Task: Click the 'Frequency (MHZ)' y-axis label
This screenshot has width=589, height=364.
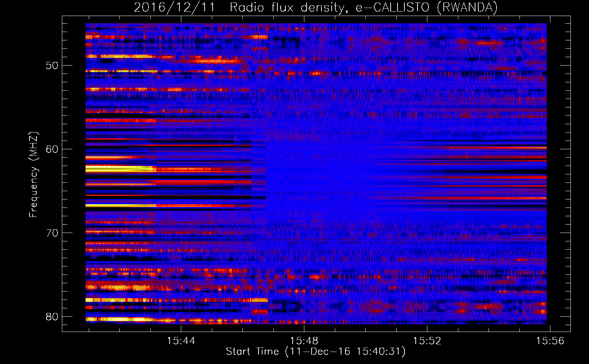Action: 33,175
